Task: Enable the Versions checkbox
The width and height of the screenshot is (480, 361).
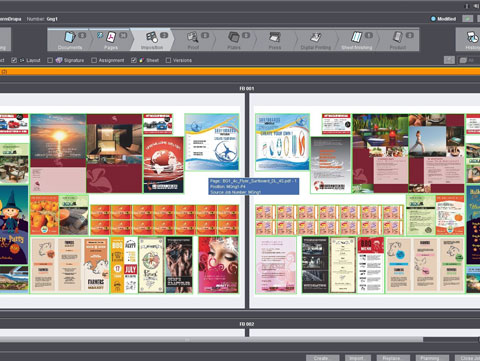Action: (168, 60)
